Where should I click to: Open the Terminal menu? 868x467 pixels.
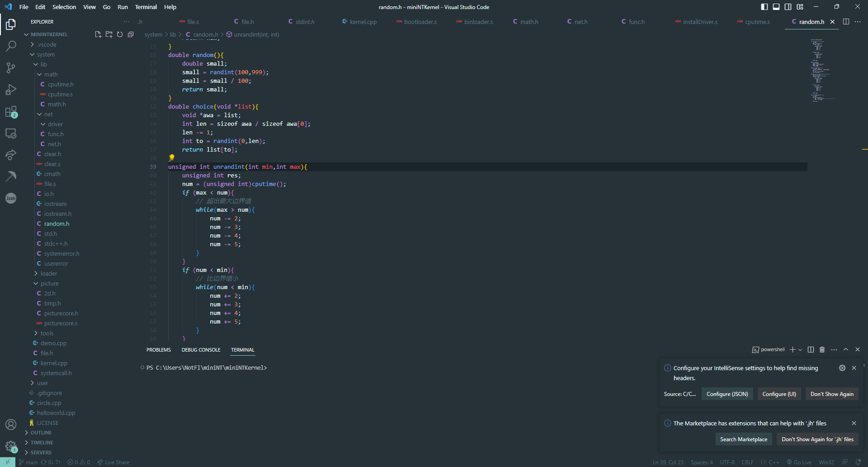(146, 7)
